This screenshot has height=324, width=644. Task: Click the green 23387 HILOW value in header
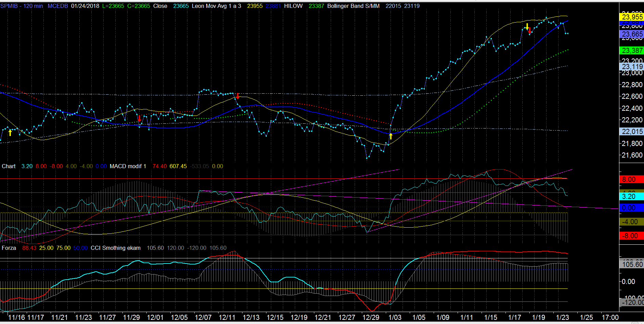(x=316, y=6)
